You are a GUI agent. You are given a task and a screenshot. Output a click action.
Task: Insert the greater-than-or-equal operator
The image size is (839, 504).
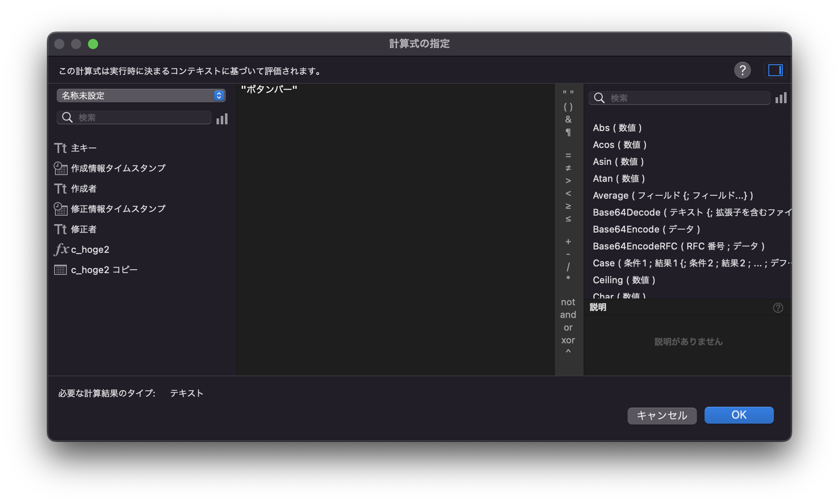tap(568, 206)
